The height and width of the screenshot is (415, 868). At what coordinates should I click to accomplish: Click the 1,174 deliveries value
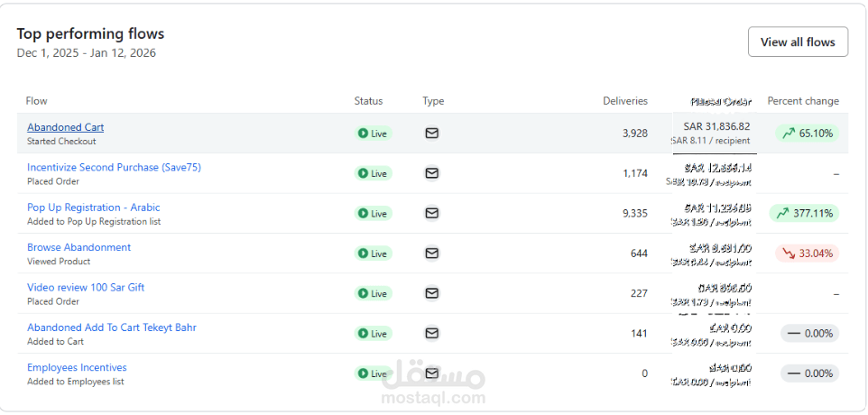click(635, 173)
